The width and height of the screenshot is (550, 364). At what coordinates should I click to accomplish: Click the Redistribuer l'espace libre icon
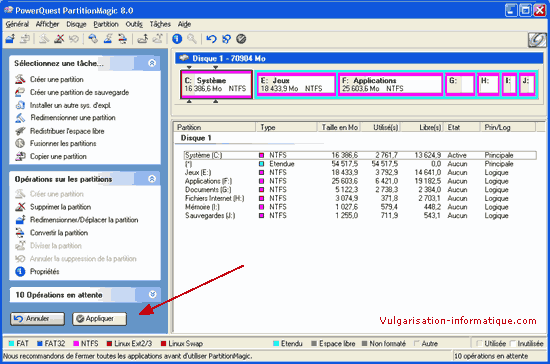[x=20, y=131]
